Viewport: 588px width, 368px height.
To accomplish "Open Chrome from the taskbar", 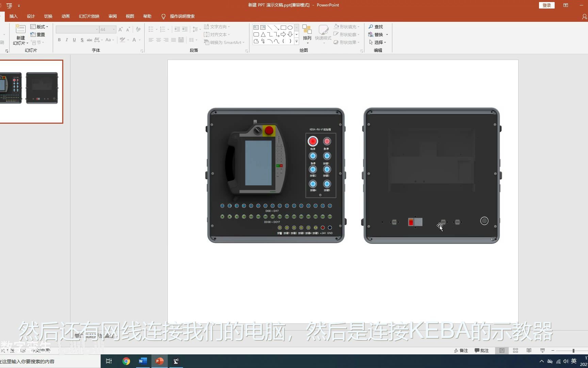I will click(126, 361).
